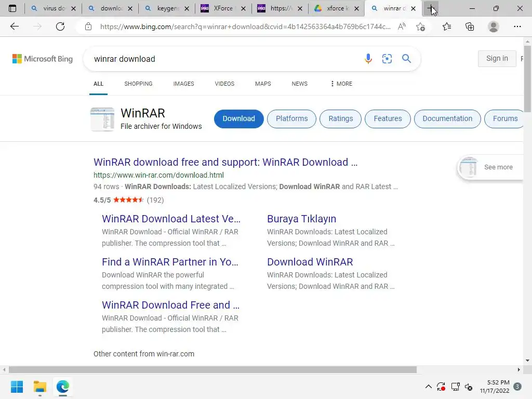Open the browser profile avatar
Viewport: 532px width, 399px height.
click(x=494, y=26)
